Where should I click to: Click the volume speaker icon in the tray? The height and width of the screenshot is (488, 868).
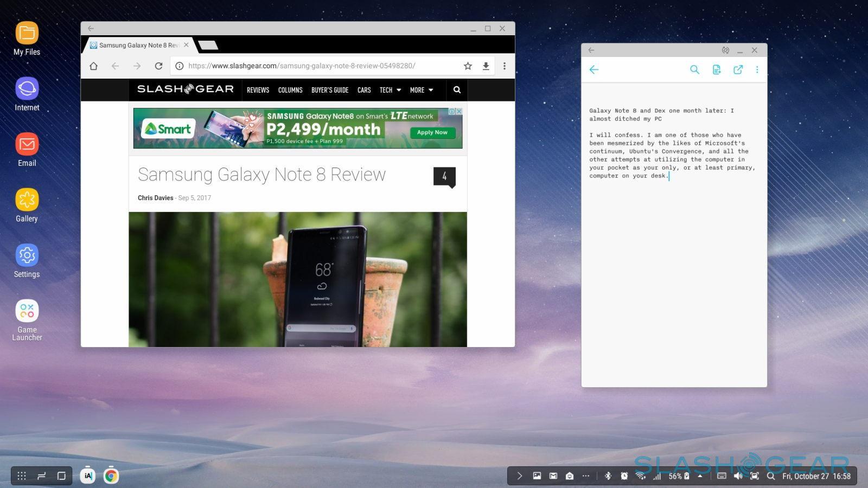pos(738,476)
